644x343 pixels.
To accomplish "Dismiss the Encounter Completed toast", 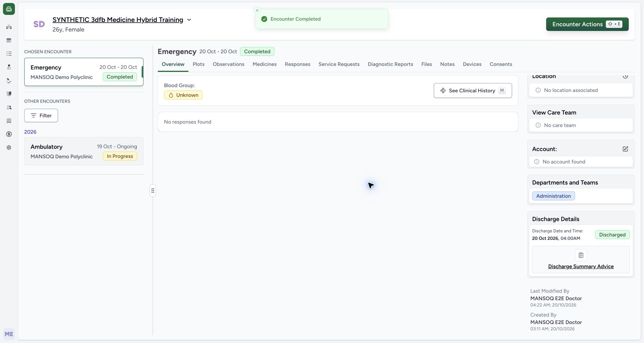I will [x=257, y=10].
